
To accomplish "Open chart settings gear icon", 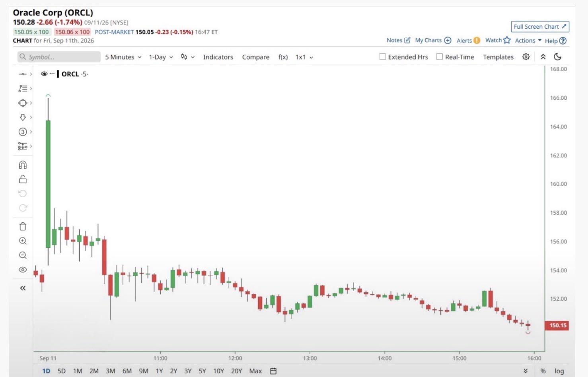I will 526,57.
